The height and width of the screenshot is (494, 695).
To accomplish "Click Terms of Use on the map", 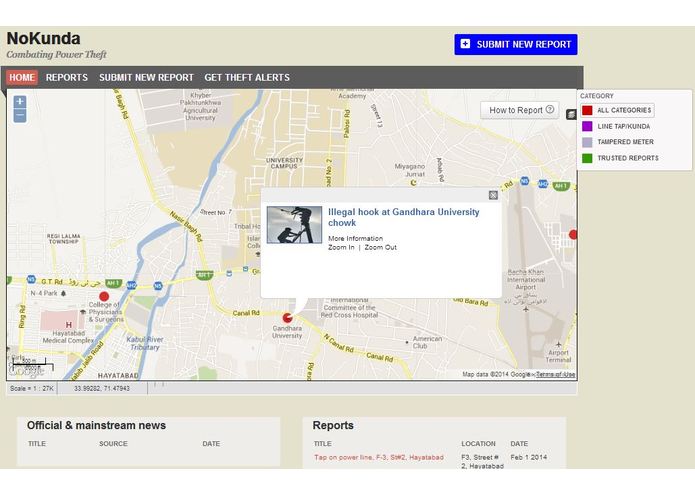I will click(x=555, y=374).
